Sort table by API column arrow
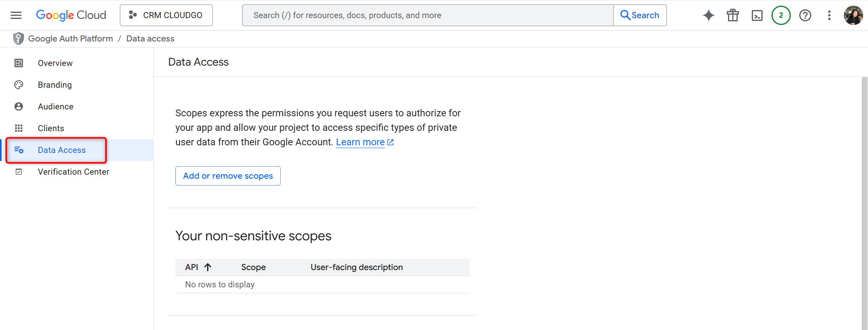Viewport: 868px width, 330px height. coord(208,267)
